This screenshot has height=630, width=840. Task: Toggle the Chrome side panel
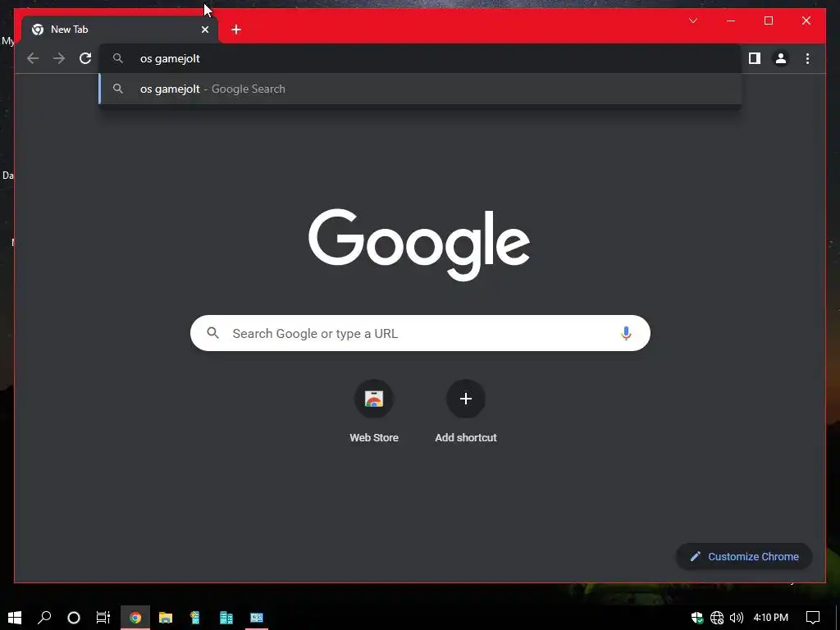[x=755, y=58]
